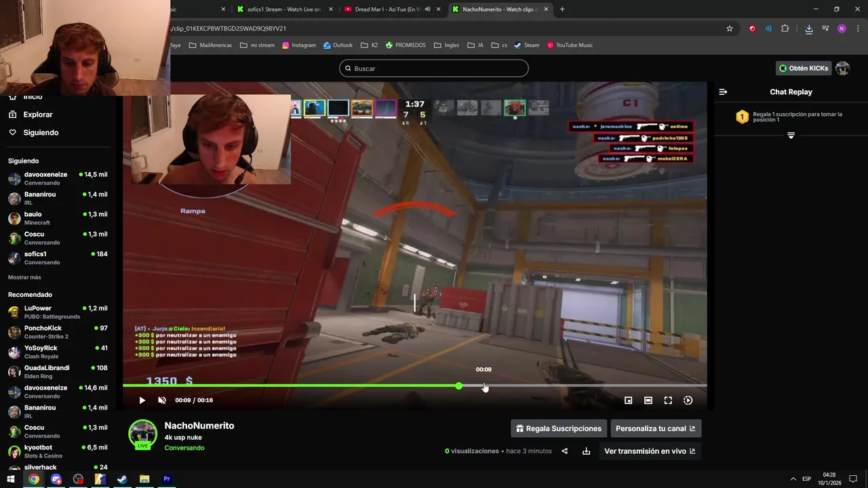Open Chrome downloads icon
The image size is (868, 488).
pyautogui.click(x=809, y=28)
